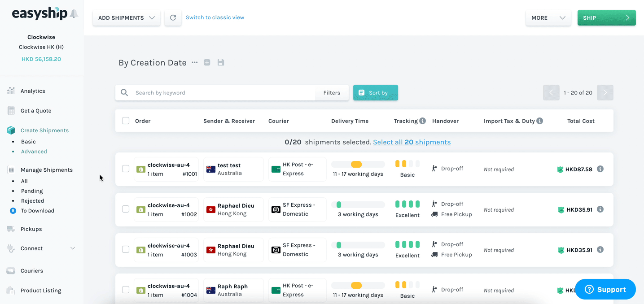Go to the next page arrow
This screenshot has width=644, height=304.
tap(605, 93)
